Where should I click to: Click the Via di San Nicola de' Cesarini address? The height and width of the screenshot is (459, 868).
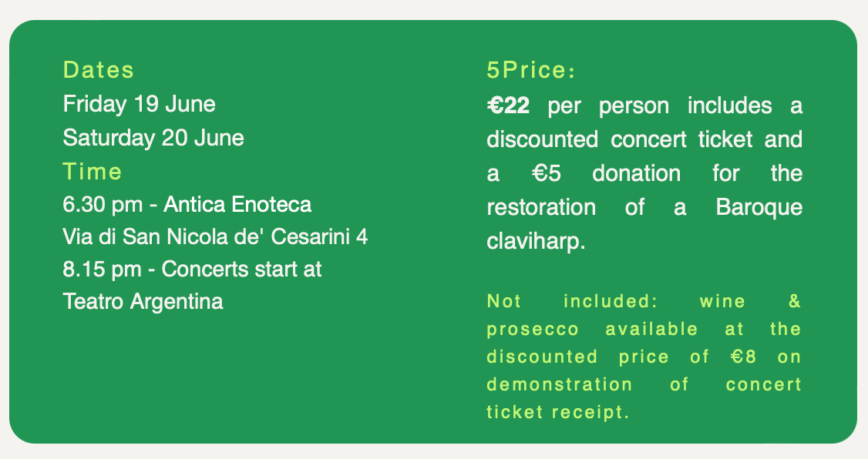pos(215,237)
